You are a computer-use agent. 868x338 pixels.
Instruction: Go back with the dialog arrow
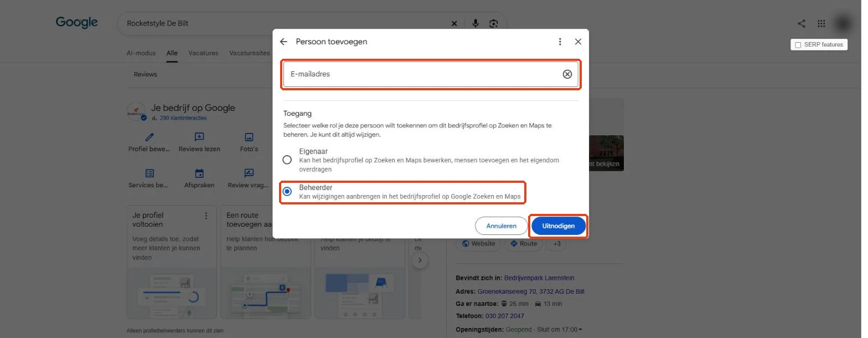click(x=284, y=42)
